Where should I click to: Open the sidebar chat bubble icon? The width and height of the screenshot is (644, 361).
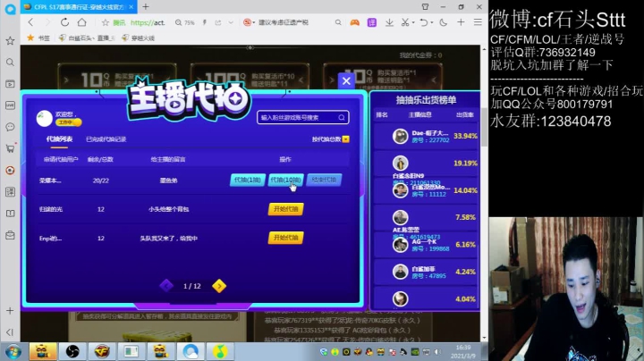[x=10, y=127]
